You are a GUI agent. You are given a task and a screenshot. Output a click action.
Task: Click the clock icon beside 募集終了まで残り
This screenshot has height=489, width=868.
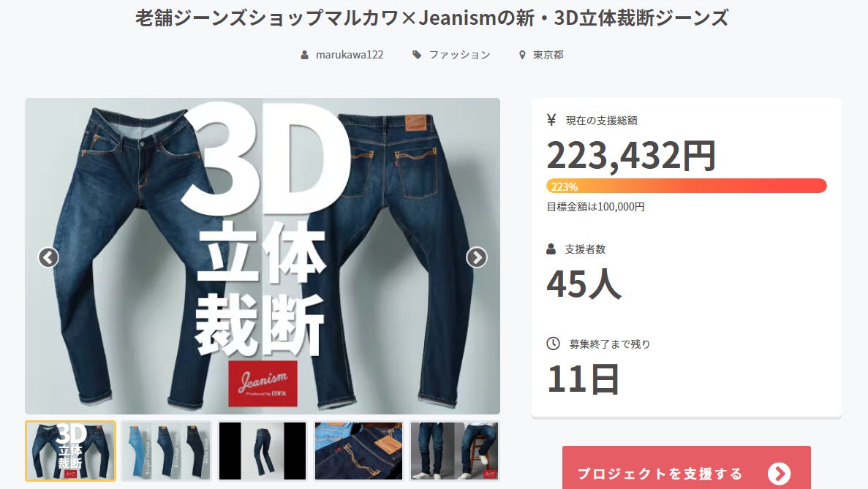[553, 344]
